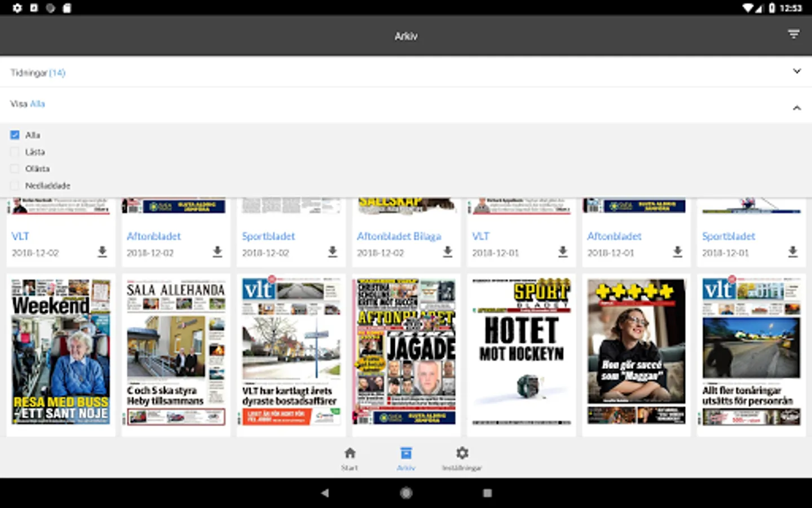This screenshot has width=812, height=508.
Task: Click the Arkiv header title
Action: (406, 36)
